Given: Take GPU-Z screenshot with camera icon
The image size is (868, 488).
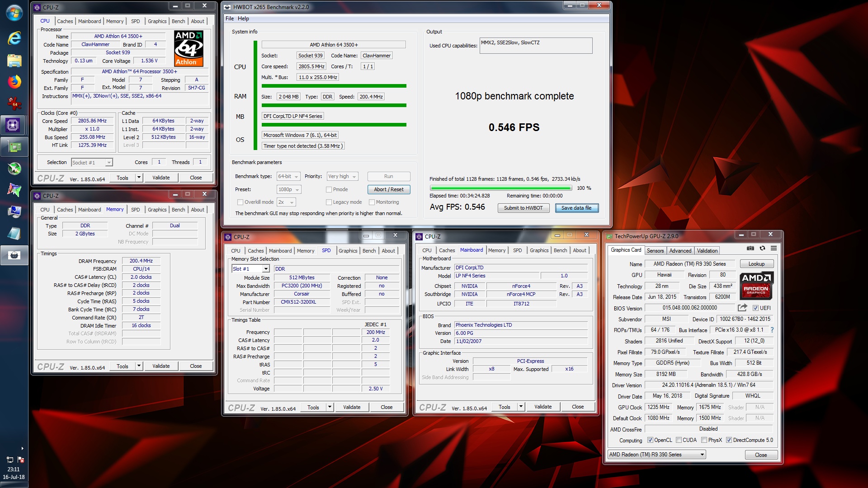Looking at the screenshot, I should point(750,248).
